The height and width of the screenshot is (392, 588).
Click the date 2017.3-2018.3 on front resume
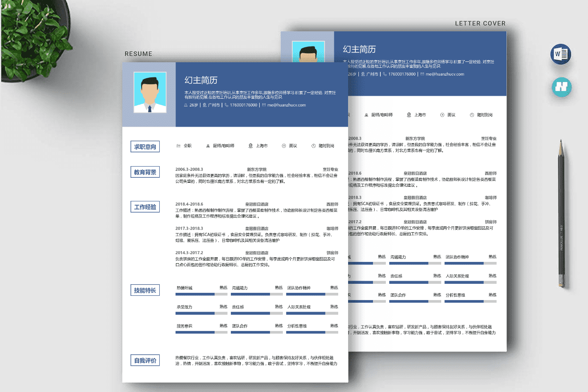(x=189, y=229)
